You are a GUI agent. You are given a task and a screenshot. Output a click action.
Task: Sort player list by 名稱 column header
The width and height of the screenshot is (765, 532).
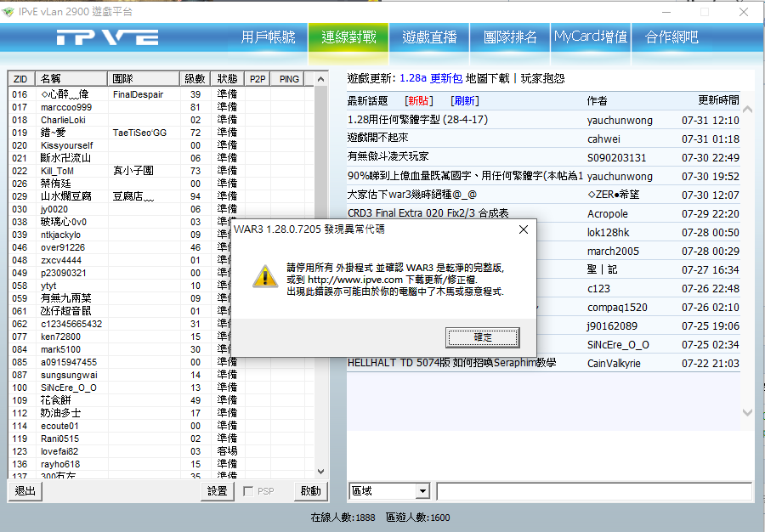71,79
